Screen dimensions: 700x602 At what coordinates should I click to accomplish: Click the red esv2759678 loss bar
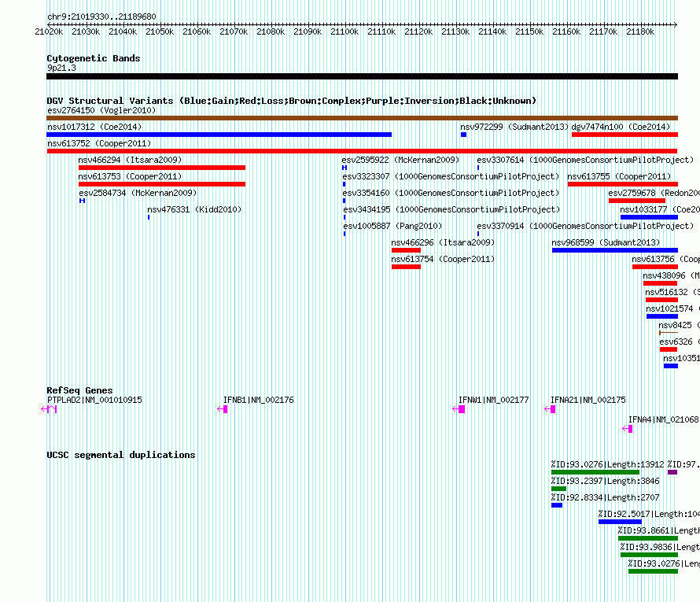(637, 201)
